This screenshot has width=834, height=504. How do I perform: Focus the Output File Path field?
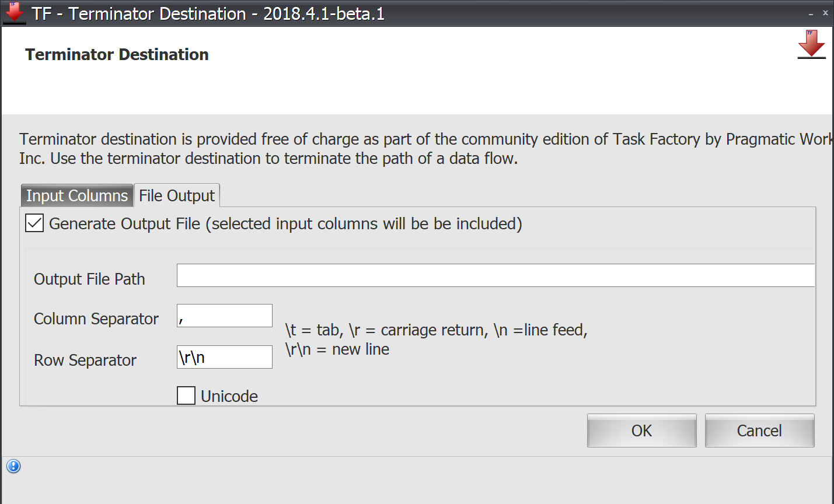click(495, 275)
